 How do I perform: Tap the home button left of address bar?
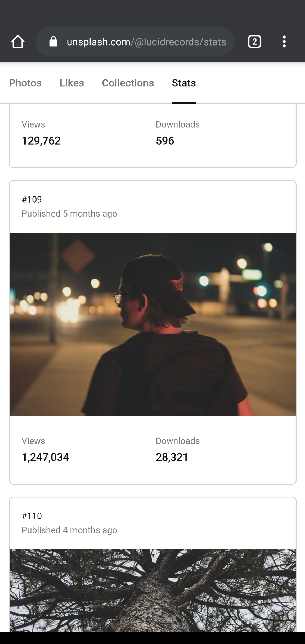17,41
